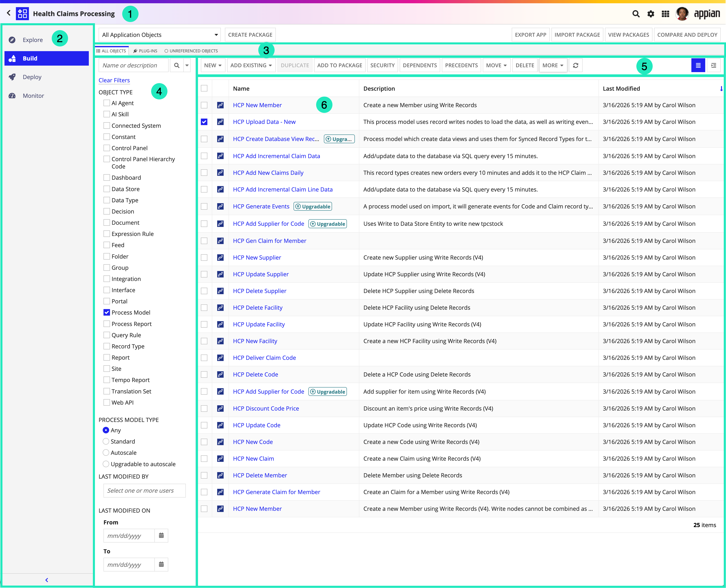Click process model icon for HCP Generate Events
Screen dimensions: 726x588
[220, 206]
